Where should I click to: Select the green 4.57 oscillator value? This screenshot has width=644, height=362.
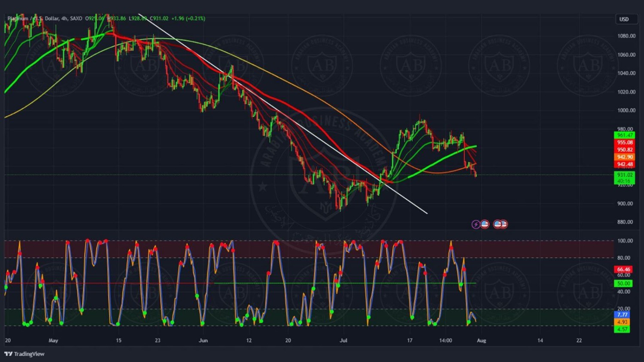click(x=623, y=329)
